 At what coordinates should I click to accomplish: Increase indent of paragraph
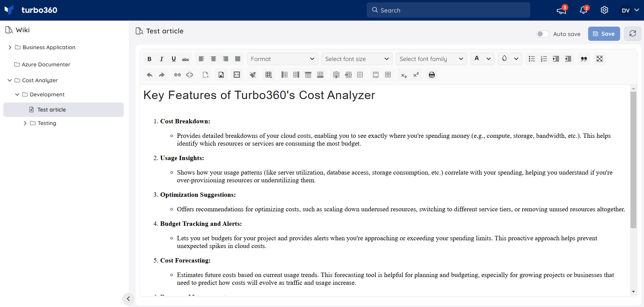(556, 59)
